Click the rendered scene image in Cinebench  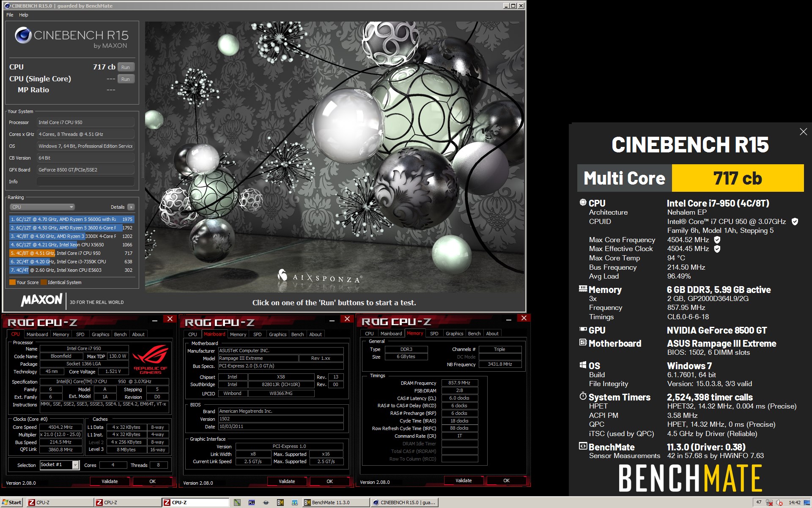(335, 157)
